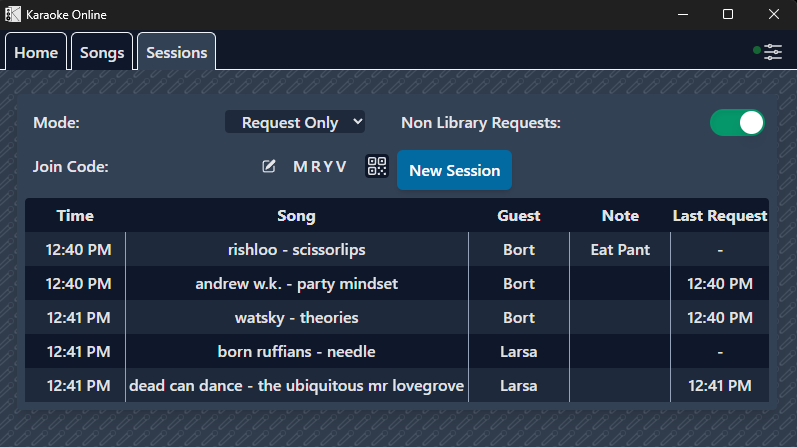This screenshot has height=447, width=797.
Task: Open the Mode dropdown showing Request Only
Action: (295, 122)
